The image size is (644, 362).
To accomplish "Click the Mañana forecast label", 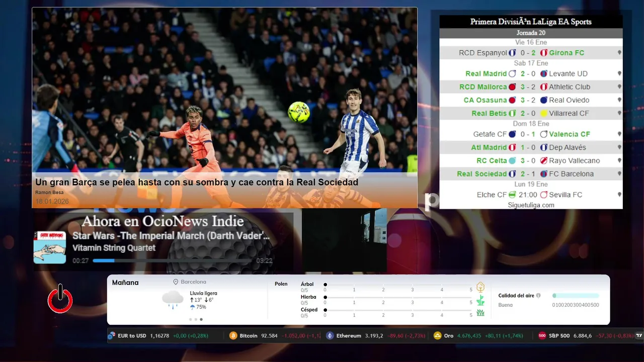I will (125, 283).
